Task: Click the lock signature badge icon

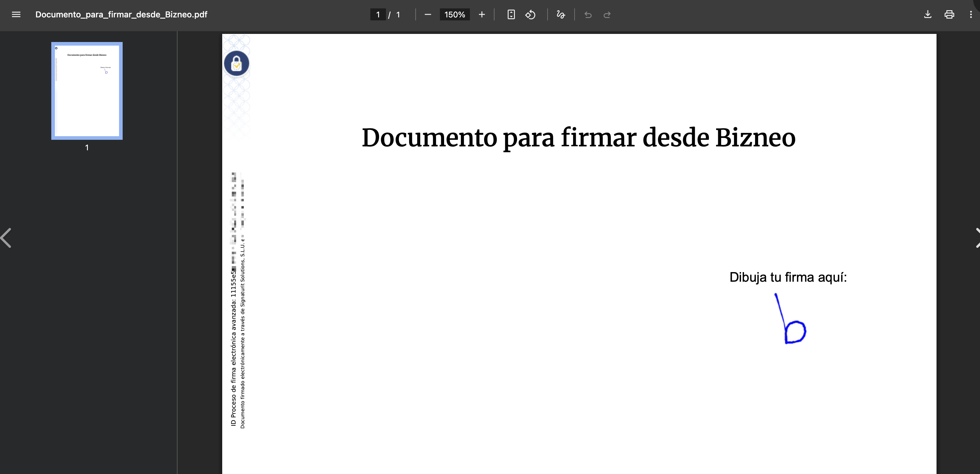Action: tap(236, 63)
